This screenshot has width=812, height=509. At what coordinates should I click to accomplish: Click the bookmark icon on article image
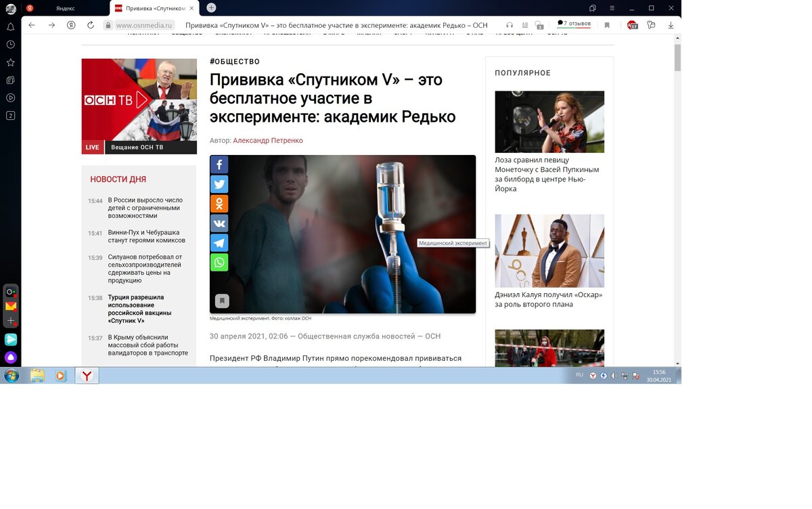point(222,301)
